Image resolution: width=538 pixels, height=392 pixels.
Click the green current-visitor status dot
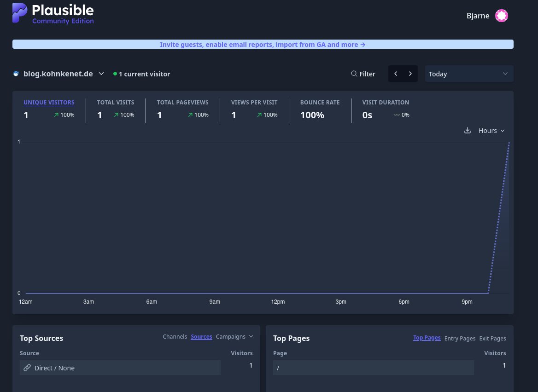(115, 74)
